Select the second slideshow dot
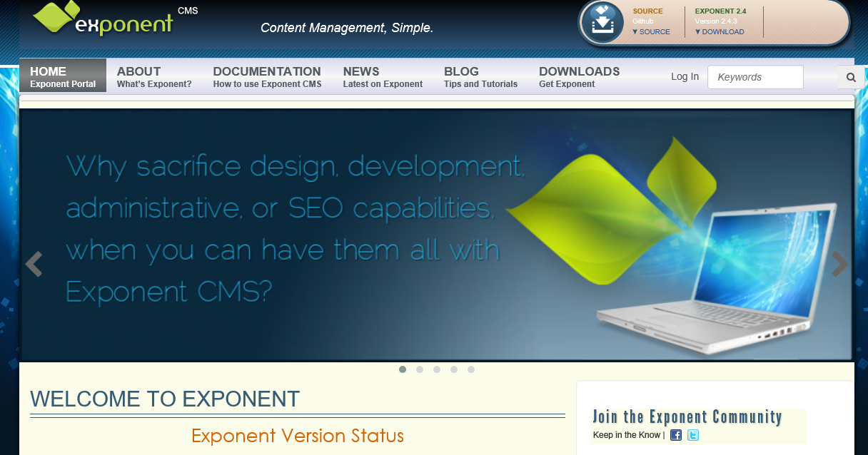The width and height of the screenshot is (868, 455). [420, 369]
